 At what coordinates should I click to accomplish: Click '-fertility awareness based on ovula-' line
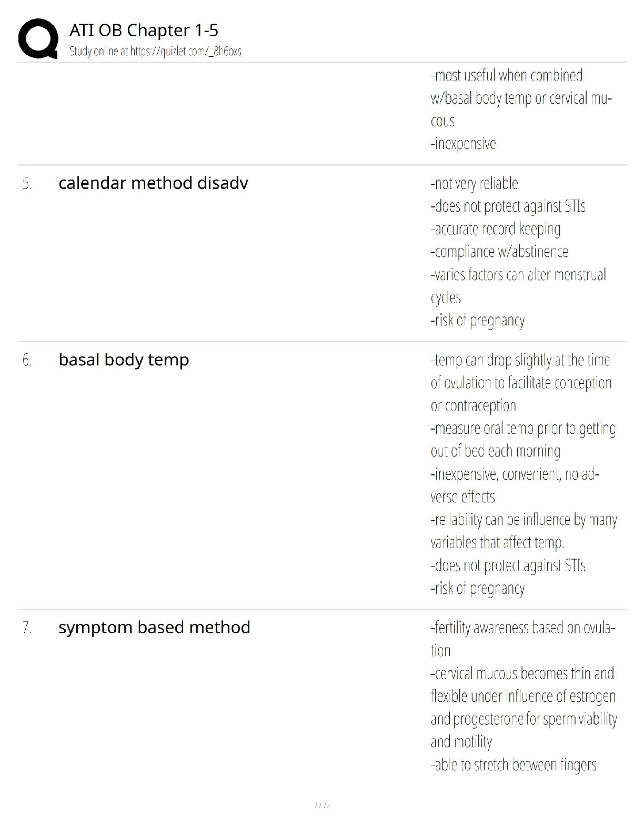522,628
